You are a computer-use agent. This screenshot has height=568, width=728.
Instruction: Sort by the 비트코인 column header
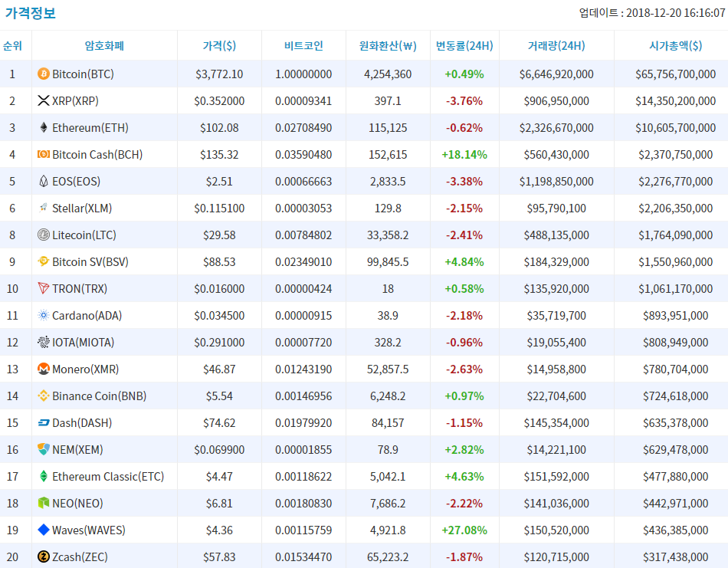tap(303, 45)
